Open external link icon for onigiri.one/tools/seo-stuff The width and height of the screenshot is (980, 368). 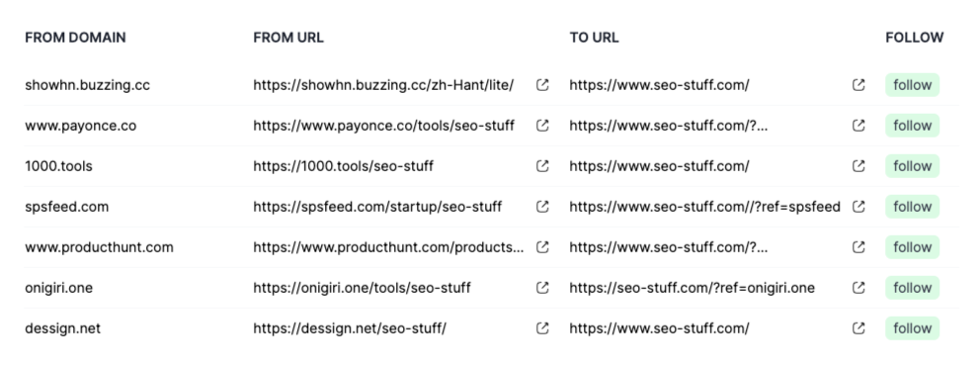coord(542,288)
